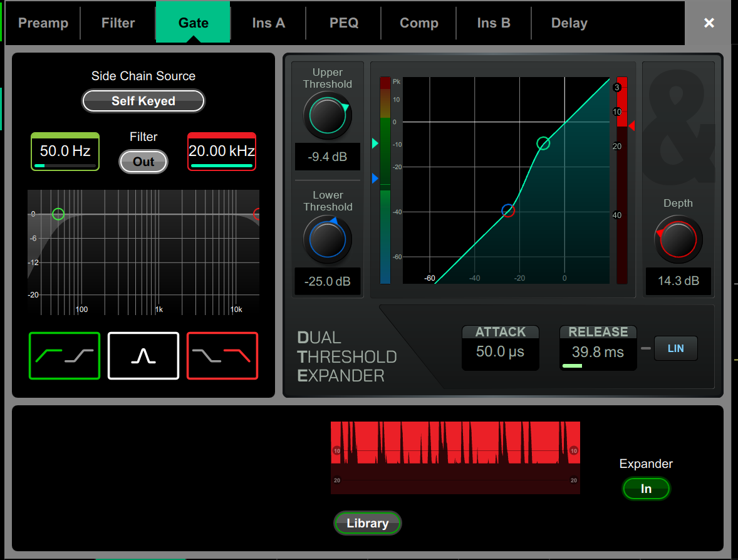738x560 pixels.
Task: Toggle the LIN release mode button
Action: (676, 348)
